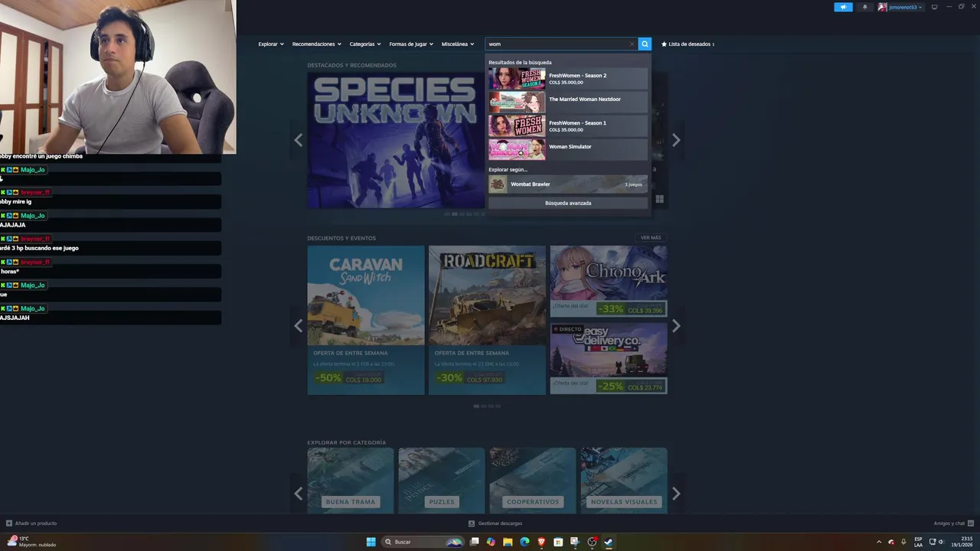This screenshot has width=980, height=551.
Task: Click the jsmorenot53 profile avatar
Action: (x=882, y=7)
